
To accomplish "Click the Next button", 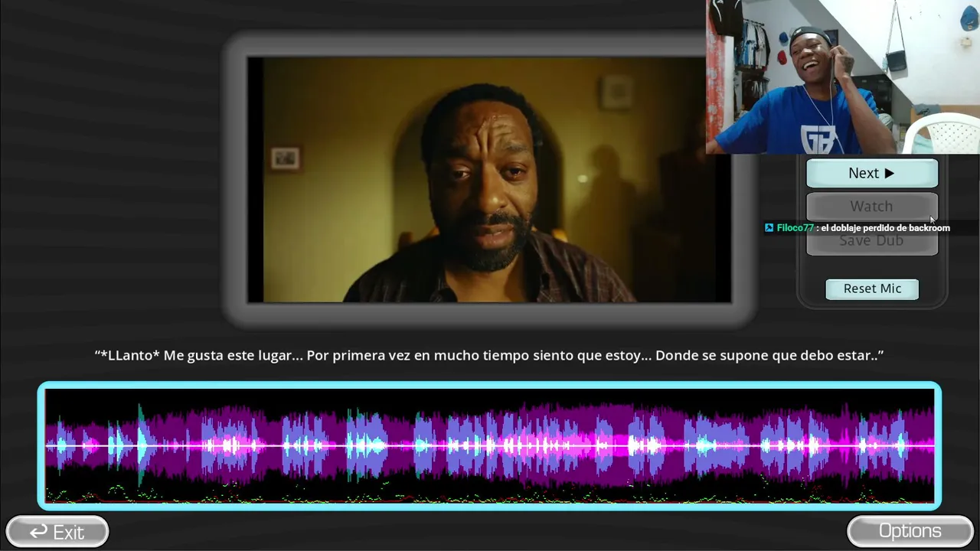I will (x=872, y=174).
